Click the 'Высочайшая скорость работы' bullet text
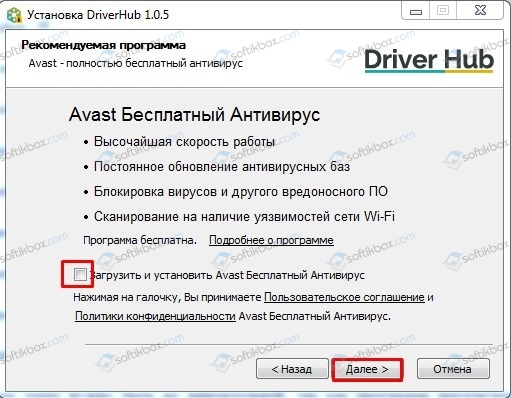 184,142
